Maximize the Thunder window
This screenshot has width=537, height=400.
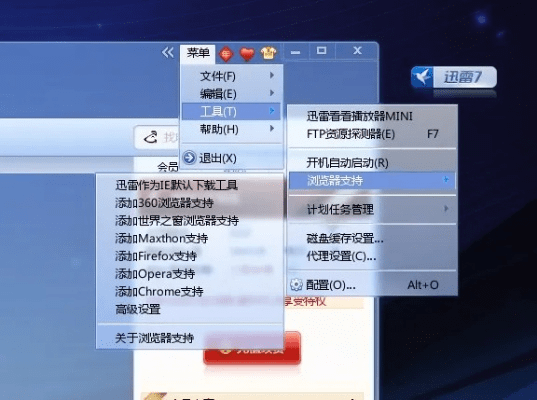point(321,51)
